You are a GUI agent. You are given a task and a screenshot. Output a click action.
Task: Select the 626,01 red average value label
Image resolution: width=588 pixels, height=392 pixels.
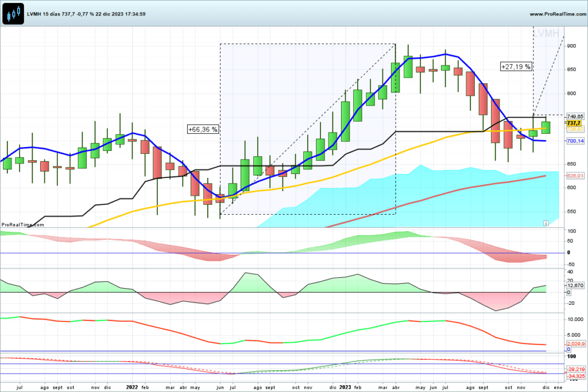(x=575, y=176)
